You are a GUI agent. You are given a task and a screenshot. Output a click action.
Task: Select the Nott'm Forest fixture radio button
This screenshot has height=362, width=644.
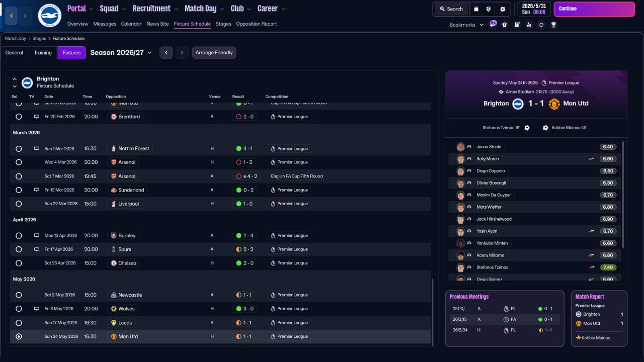19,149
